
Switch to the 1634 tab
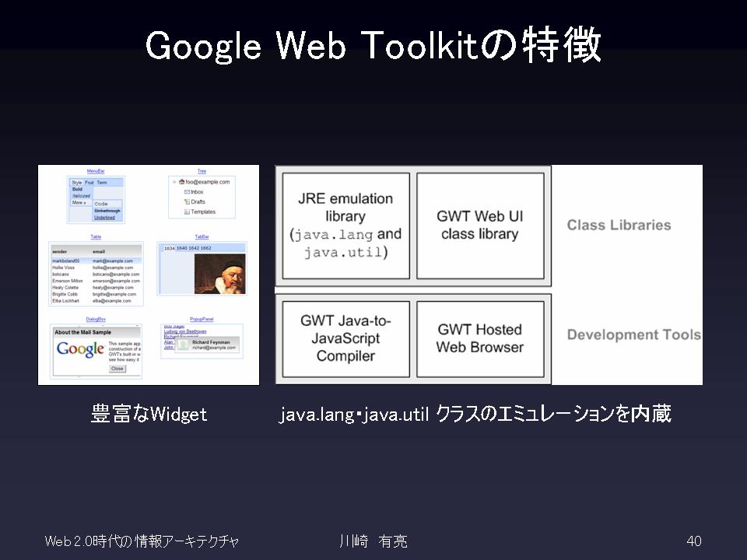(169, 248)
